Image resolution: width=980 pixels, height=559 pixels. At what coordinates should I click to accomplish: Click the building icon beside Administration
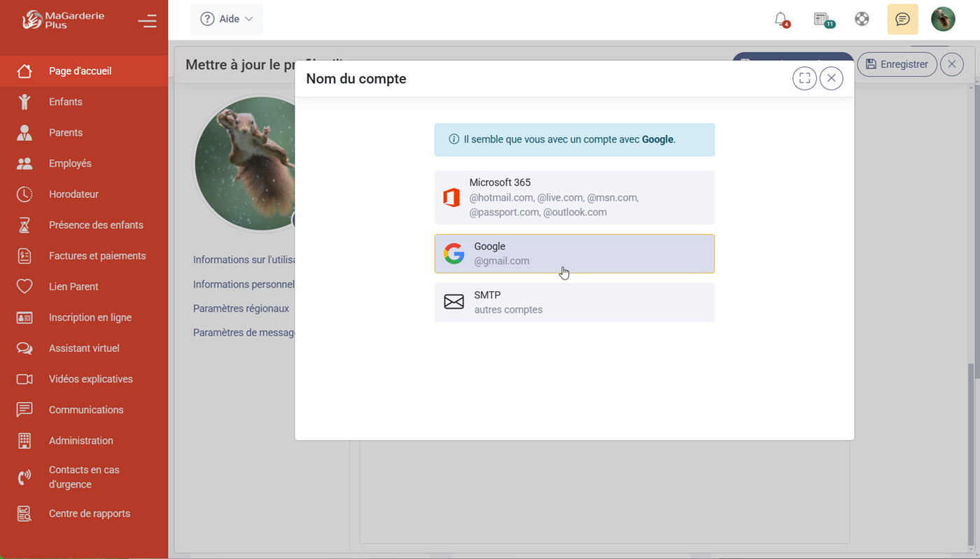24,440
